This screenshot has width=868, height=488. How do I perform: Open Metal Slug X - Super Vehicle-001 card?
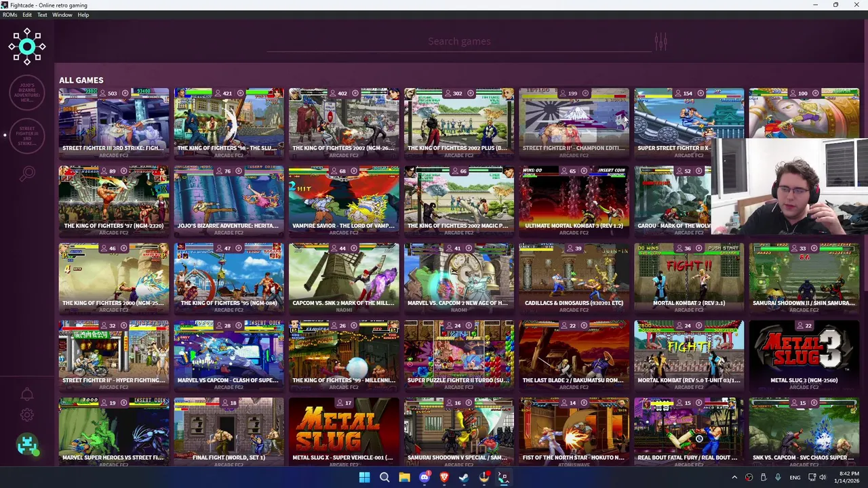tap(344, 431)
